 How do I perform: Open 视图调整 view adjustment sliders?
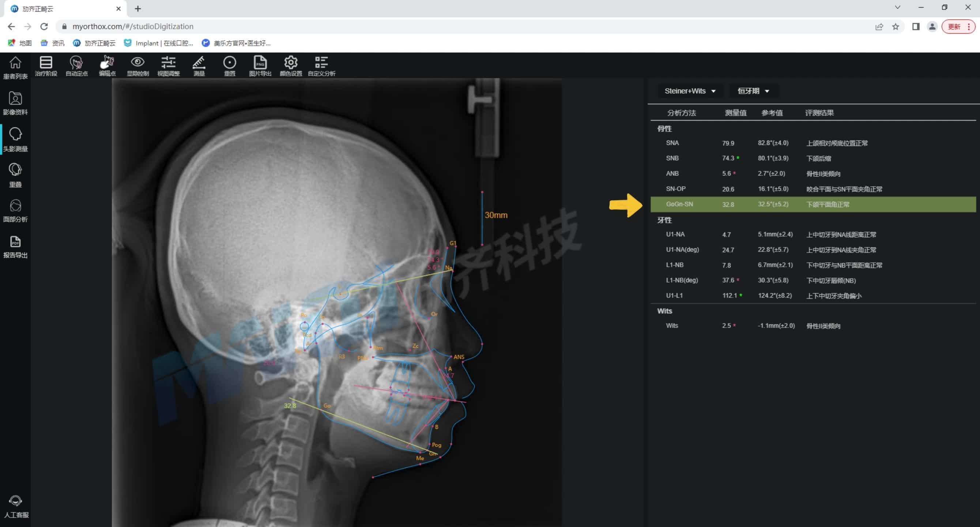pyautogui.click(x=168, y=66)
